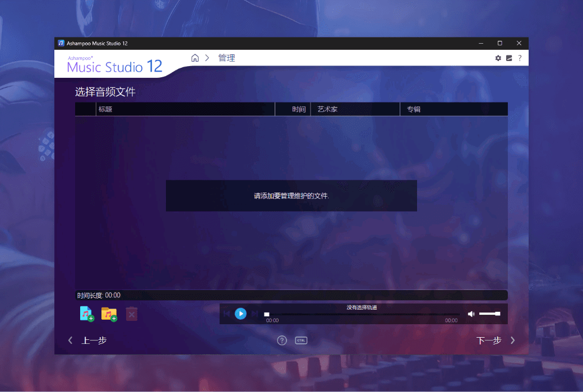Open settings gear icon
This screenshot has width=583, height=392.
click(x=498, y=58)
